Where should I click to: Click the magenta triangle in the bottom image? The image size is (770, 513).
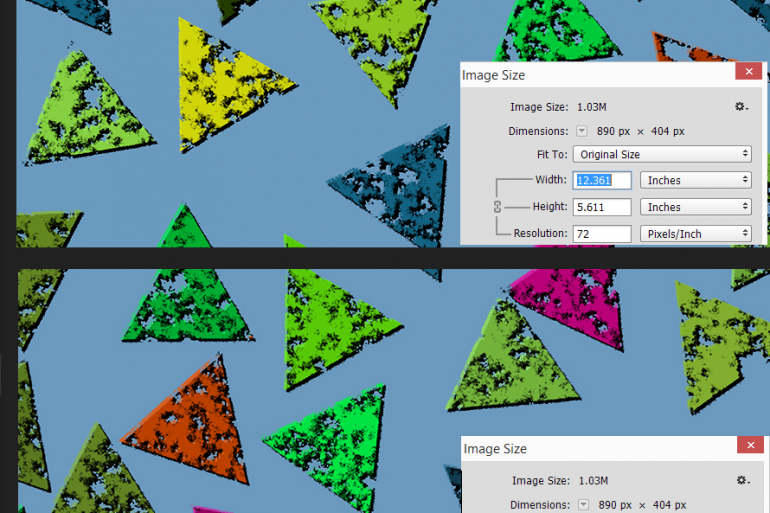coord(558,298)
